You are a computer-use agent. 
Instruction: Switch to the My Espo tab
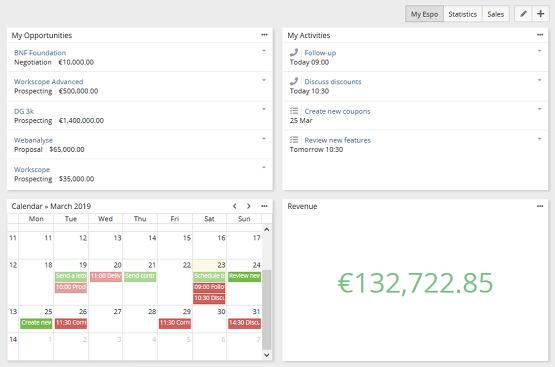(x=424, y=14)
